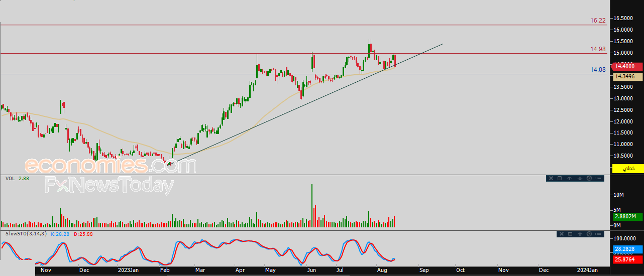Click the May label on the time axis
The image size is (644, 276).
coord(270,270)
